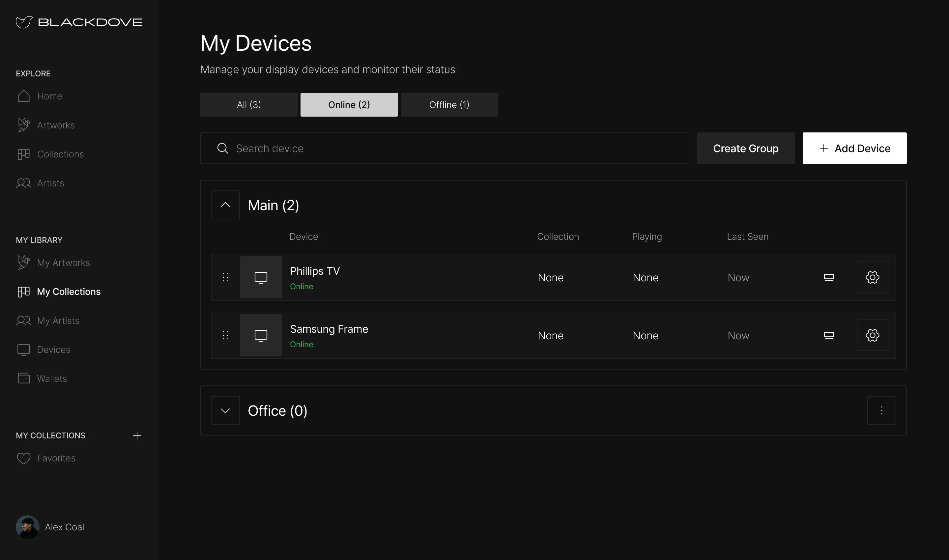
Task: Switch to the All (3) tab
Action: 249,105
